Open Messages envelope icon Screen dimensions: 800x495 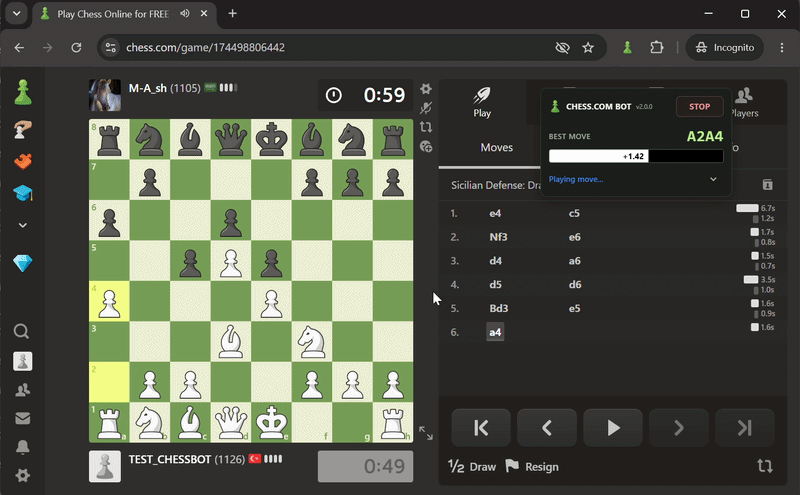[22, 419]
